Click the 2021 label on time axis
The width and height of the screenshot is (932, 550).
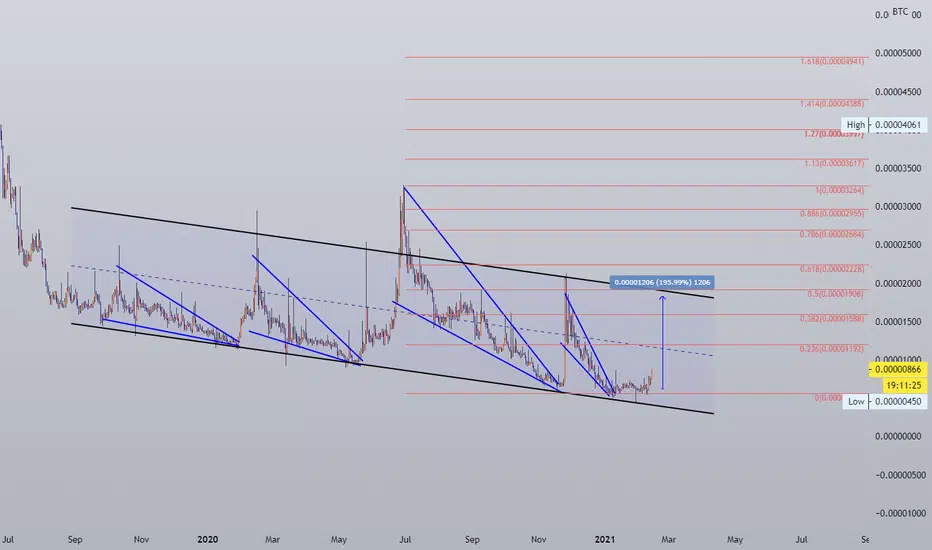(x=605, y=540)
